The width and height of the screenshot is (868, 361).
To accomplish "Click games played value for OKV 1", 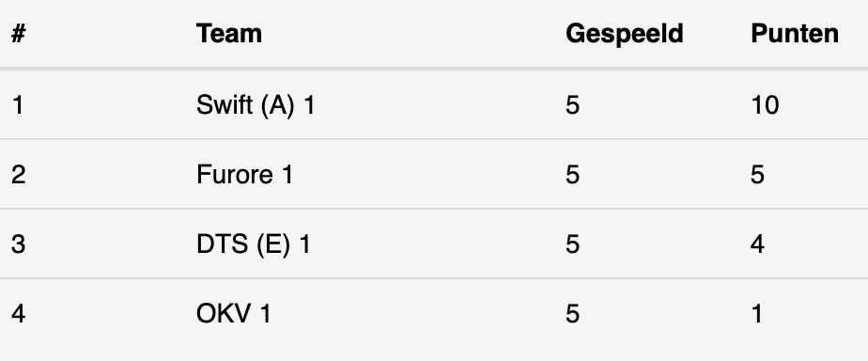I will [572, 314].
